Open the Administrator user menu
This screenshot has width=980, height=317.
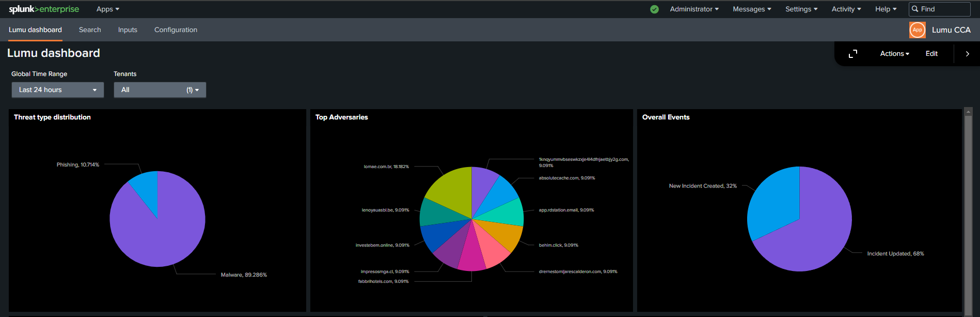point(694,9)
